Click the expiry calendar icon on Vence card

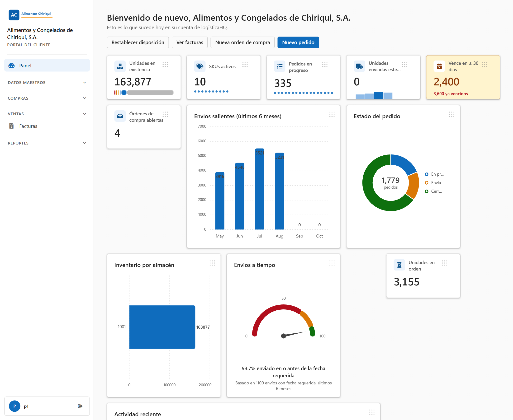(439, 66)
